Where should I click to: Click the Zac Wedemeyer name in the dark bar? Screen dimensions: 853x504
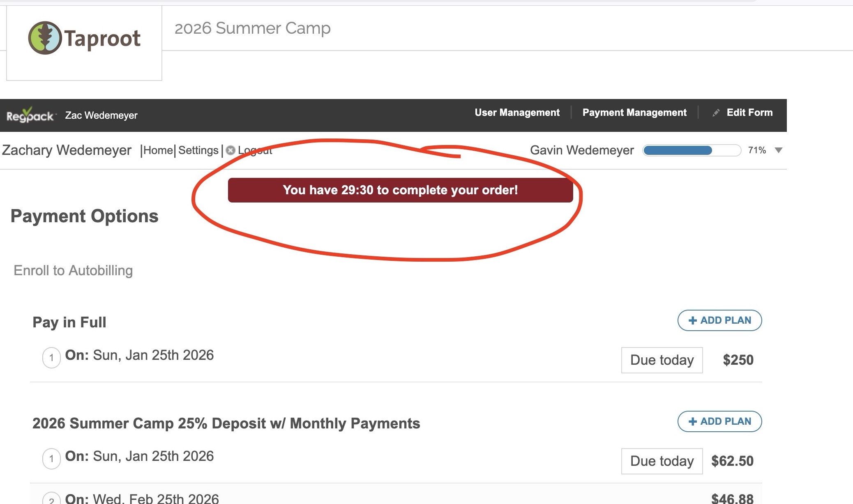pyautogui.click(x=101, y=115)
